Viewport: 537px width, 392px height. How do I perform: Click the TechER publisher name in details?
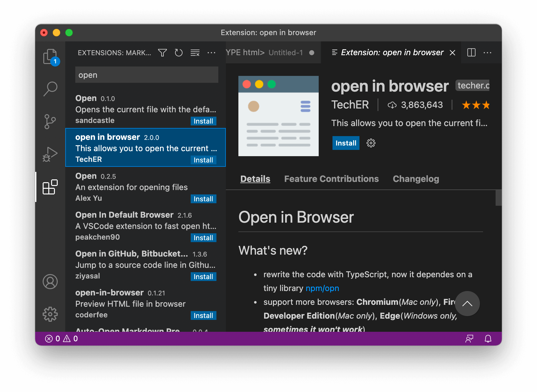pyautogui.click(x=350, y=105)
